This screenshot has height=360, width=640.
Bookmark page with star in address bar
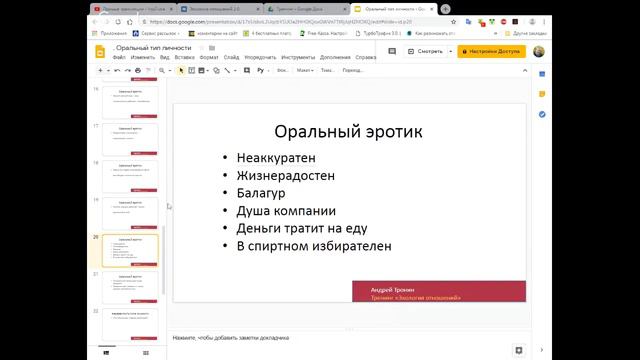tap(453, 22)
